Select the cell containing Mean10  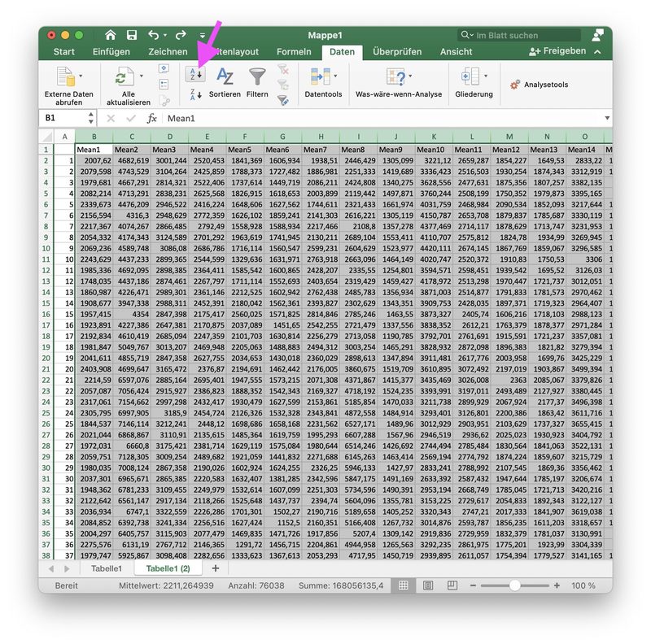click(x=434, y=150)
